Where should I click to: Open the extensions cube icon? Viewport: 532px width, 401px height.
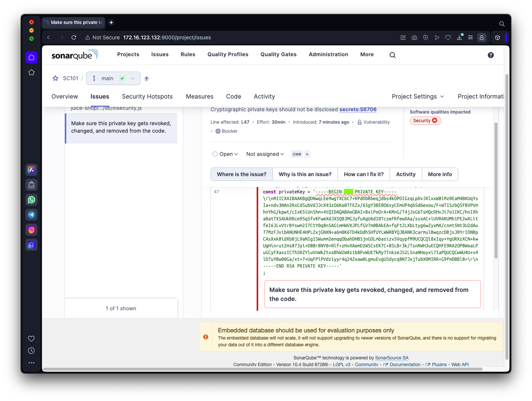tap(498, 37)
